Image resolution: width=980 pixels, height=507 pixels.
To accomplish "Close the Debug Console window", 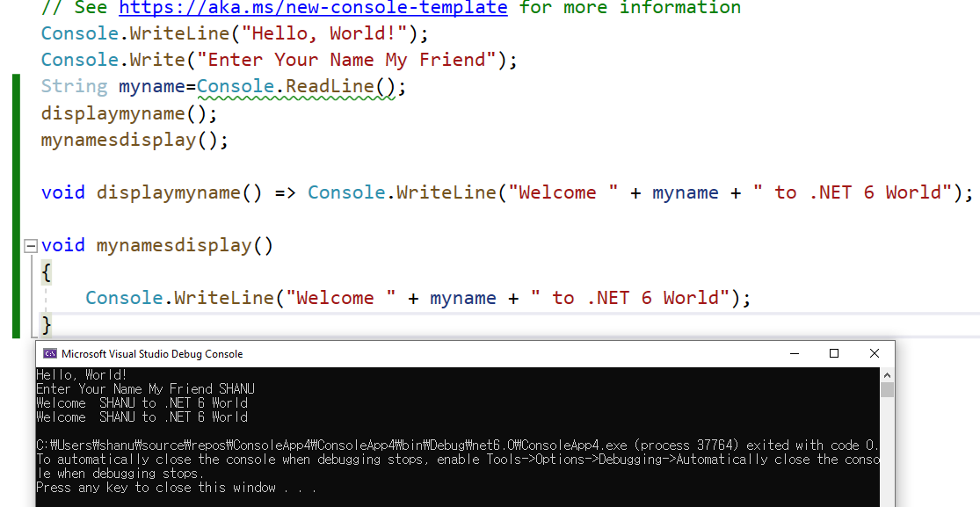I will coord(875,354).
